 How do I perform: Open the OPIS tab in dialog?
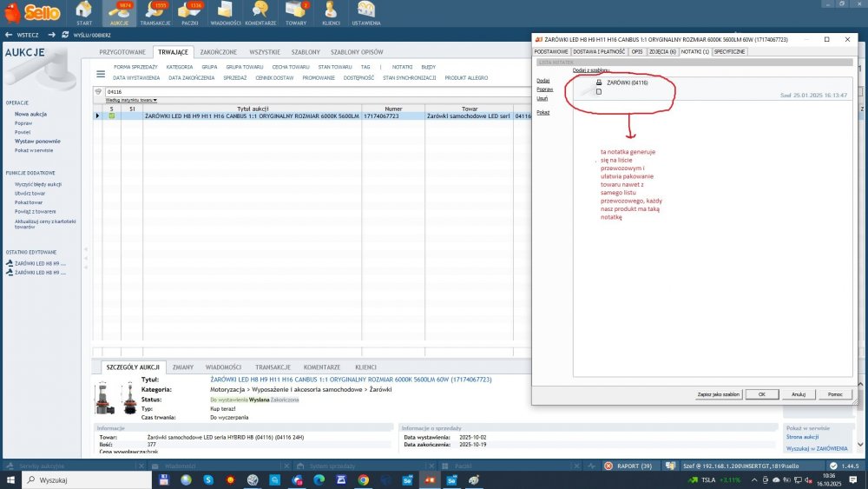[x=636, y=51]
